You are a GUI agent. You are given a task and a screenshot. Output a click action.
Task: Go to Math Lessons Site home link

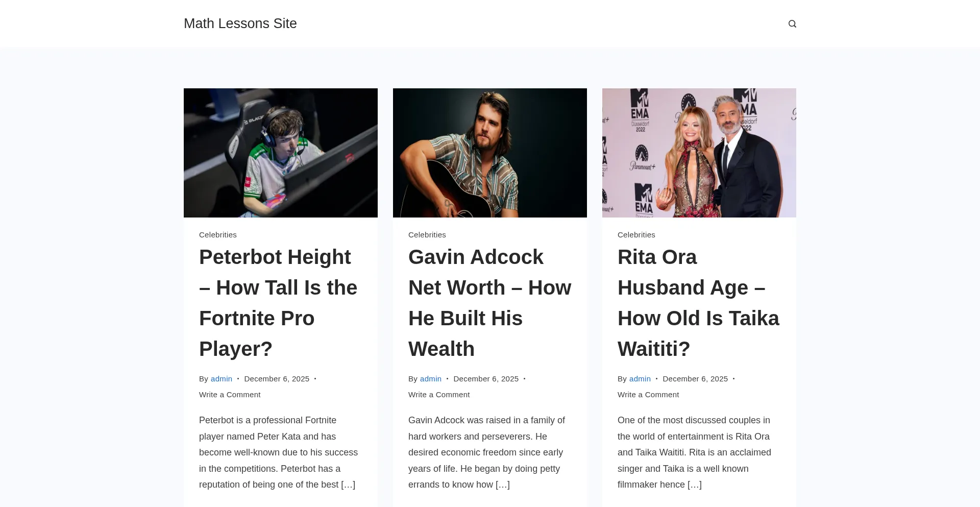point(240,23)
